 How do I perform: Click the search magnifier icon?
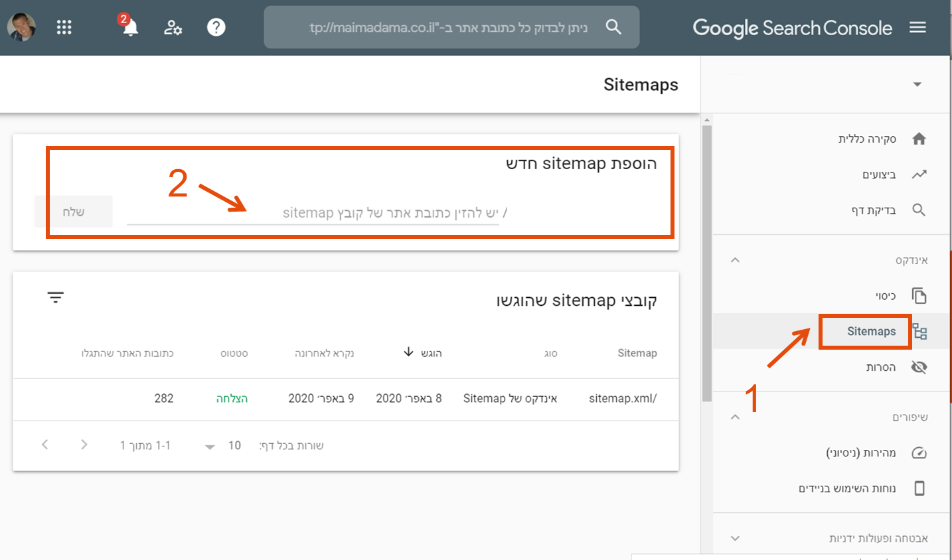coord(613,27)
